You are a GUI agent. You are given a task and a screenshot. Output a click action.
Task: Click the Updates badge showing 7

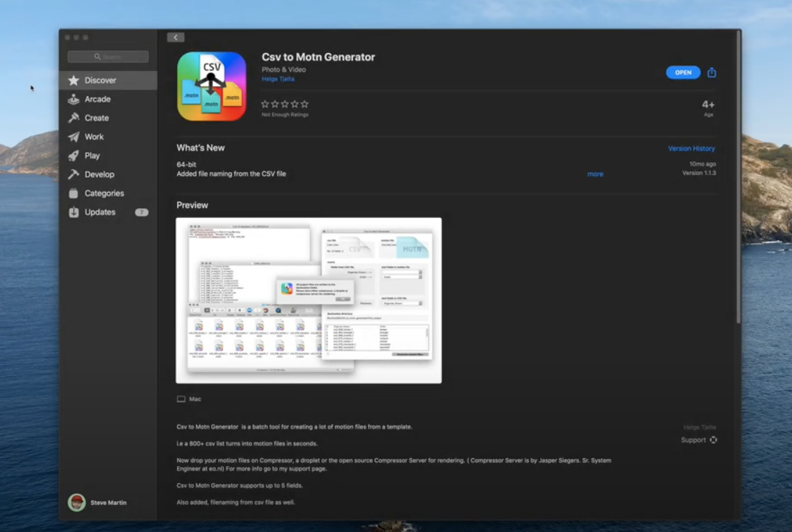pyautogui.click(x=141, y=212)
